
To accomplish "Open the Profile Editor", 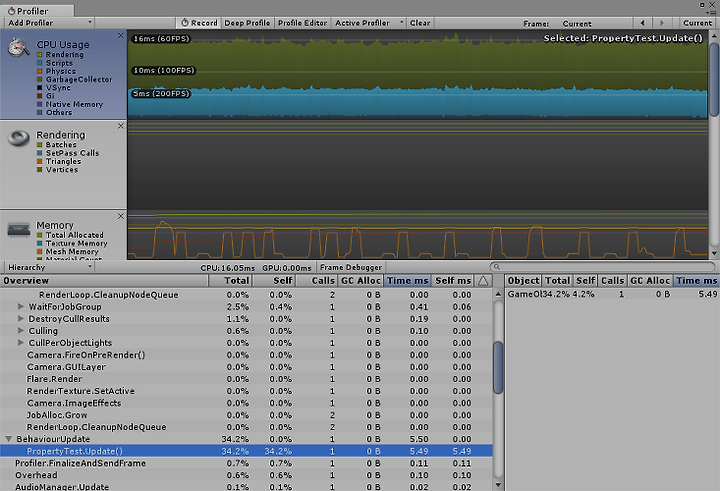I will tap(303, 23).
